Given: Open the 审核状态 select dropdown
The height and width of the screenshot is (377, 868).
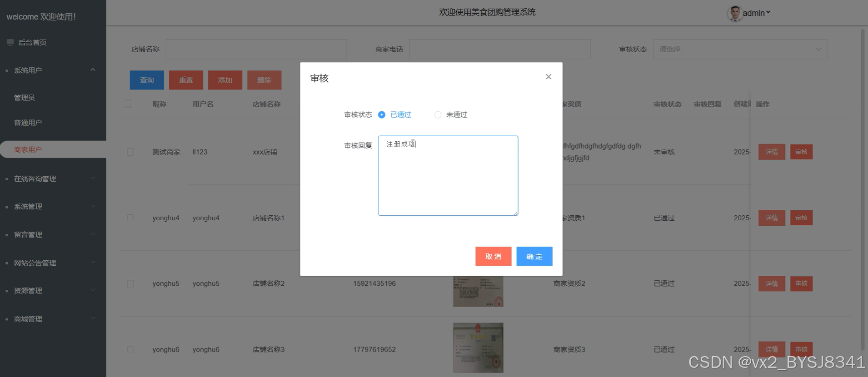Looking at the screenshot, I should coord(740,49).
